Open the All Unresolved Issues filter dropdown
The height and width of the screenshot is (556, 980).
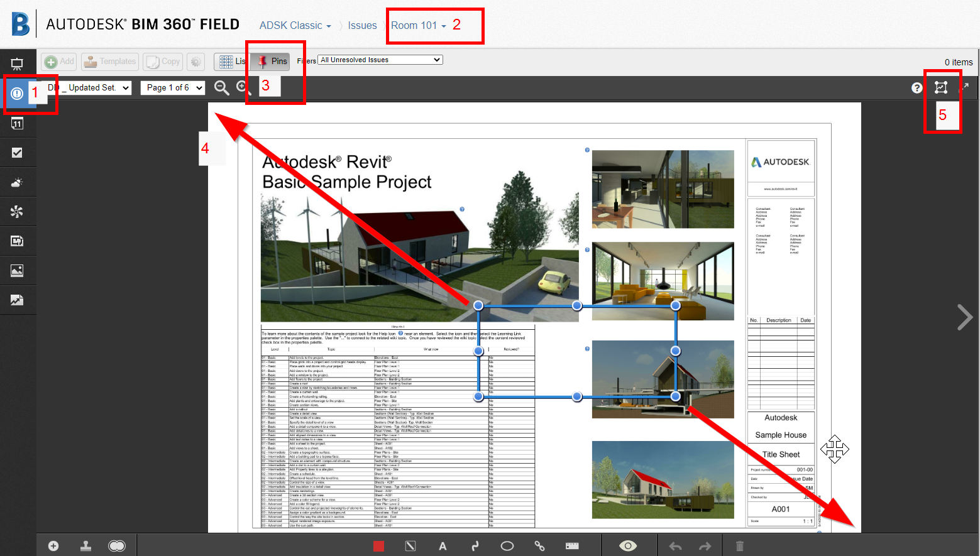(x=380, y=59)
